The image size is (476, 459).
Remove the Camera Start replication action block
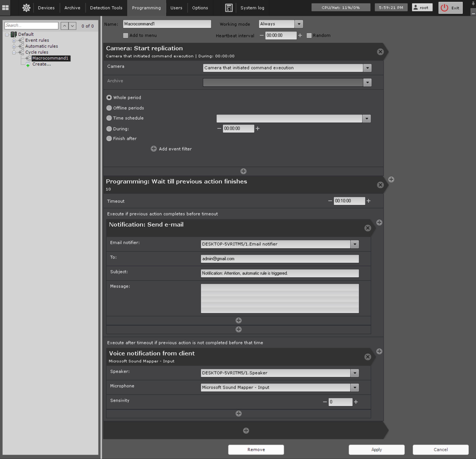pyautogui.click(x=380, y=52)
